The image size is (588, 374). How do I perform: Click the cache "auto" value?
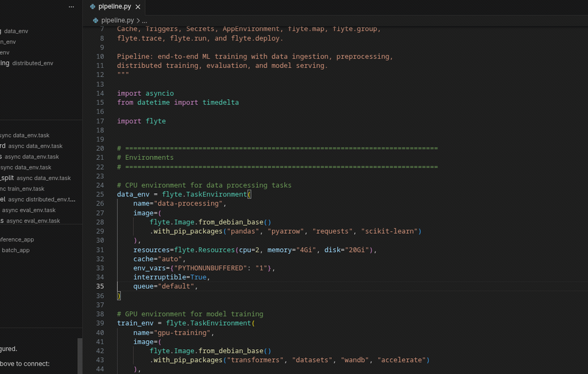click(170, 259)
